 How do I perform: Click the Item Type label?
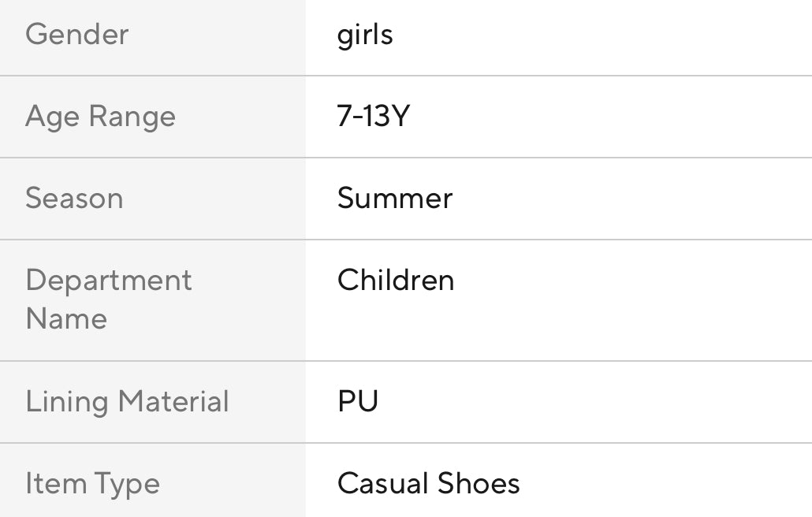click(x=92, y=483)
